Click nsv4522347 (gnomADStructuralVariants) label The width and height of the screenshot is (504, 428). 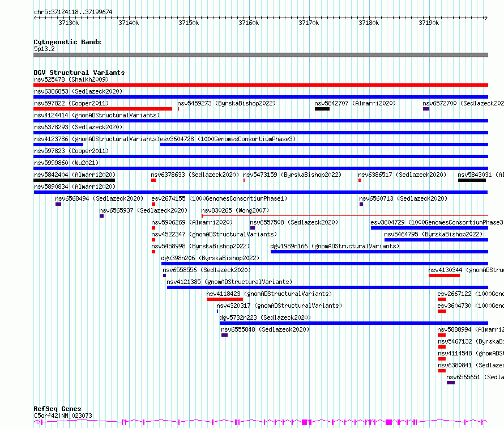point(214,234)
